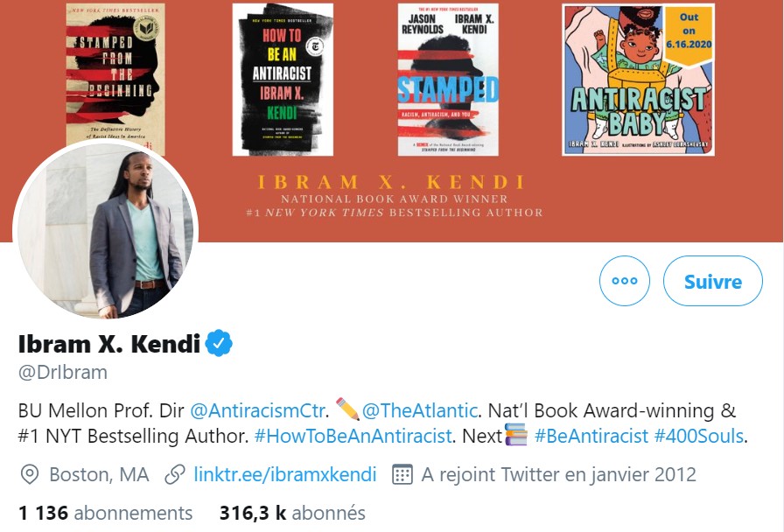
Task: Open the three-dots more options button
Action: pos(625,281)
